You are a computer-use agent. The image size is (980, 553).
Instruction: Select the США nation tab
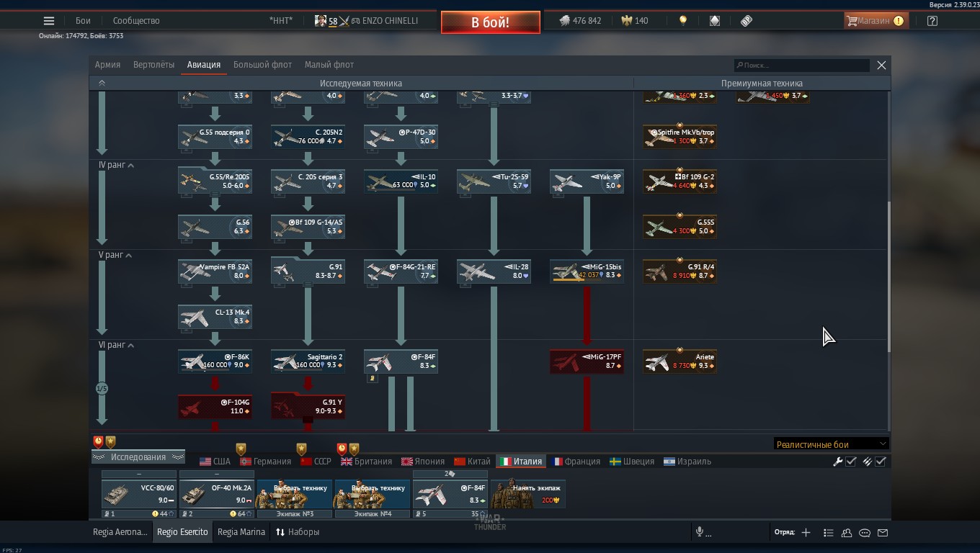click(215, 462)
